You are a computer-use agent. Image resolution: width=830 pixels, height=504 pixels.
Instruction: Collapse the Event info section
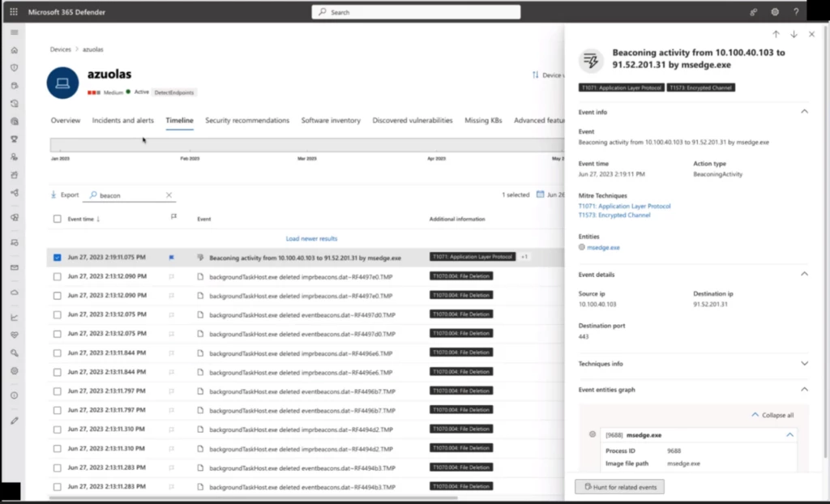click(x=804, y=111)
